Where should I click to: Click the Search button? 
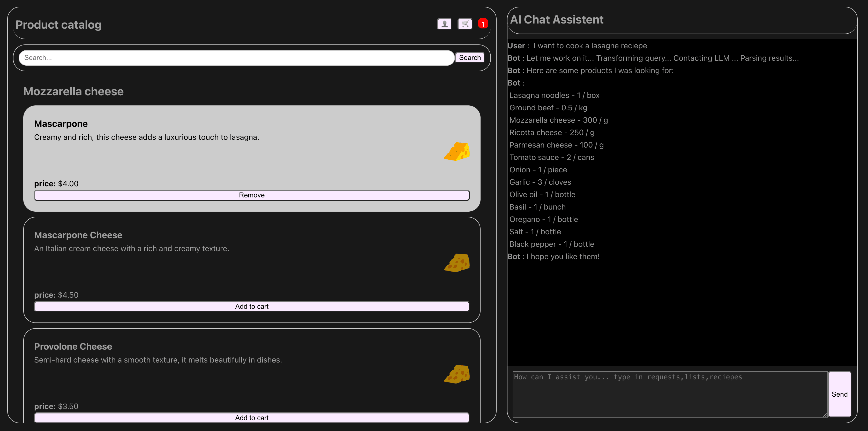click(x=470, y=58)
